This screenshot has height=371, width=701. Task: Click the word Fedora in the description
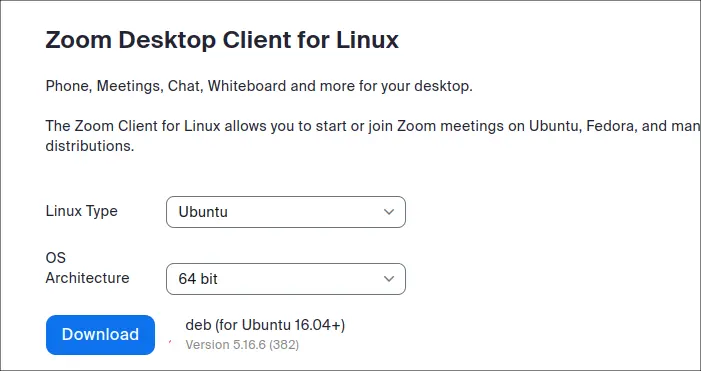pyautogui.click(x=609, y=126)
